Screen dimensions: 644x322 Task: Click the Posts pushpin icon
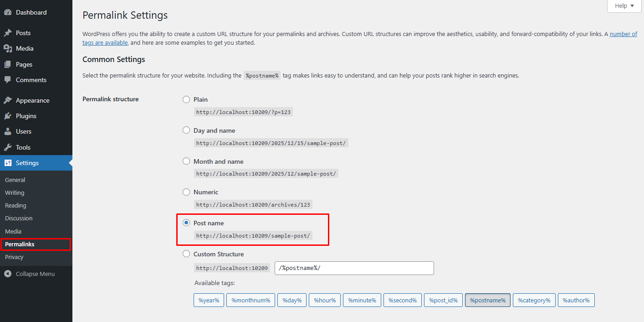point(8,33)
